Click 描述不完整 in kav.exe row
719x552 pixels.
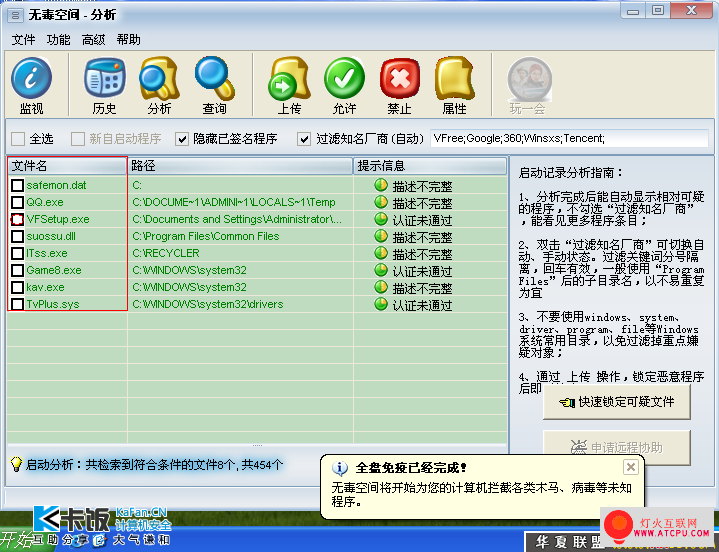tap(422, 288)
